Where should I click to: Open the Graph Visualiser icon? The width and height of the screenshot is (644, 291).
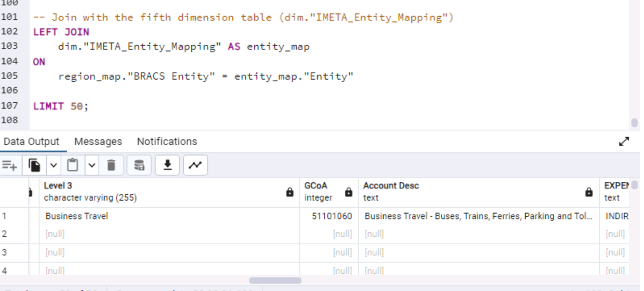(x=195, y=165)
